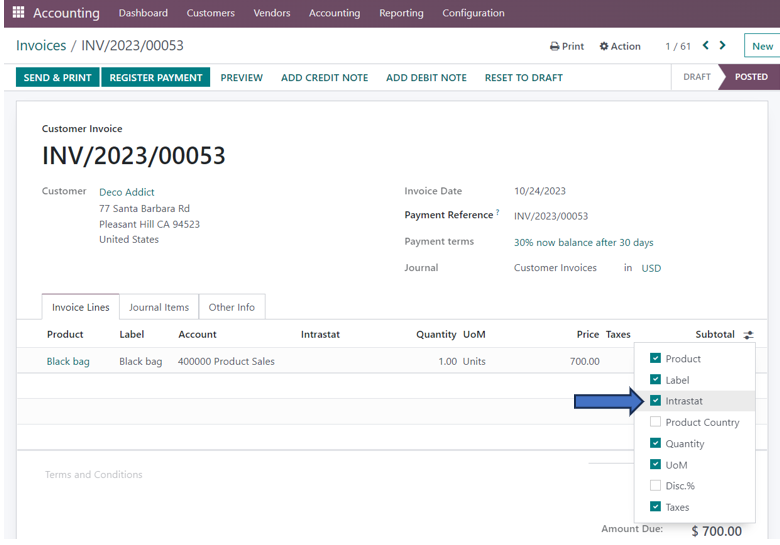Image resolution: width=780 pixels, height=545 pixels.
Task: Open the apps grid menu icon
Action: pos(18,13)
